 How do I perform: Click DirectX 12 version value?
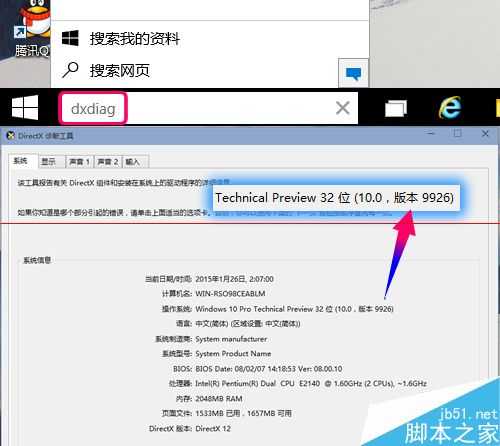point(213,428)
